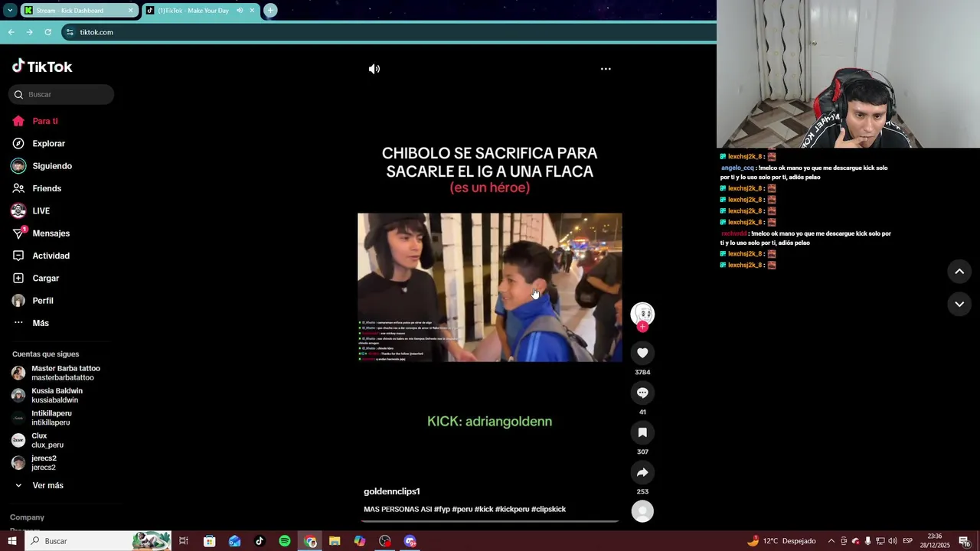This screenshot has height=551, width=980.
Task: Pause the playing video frame
Action: pos(490,287)
